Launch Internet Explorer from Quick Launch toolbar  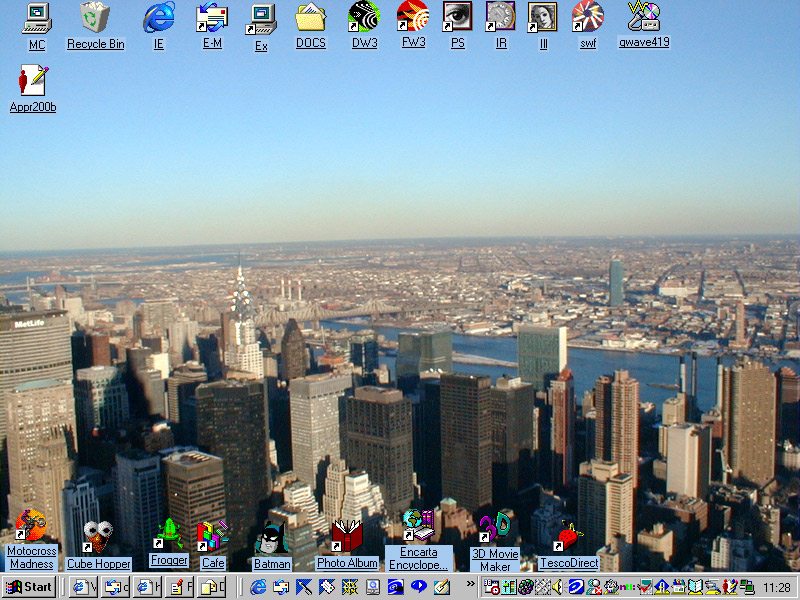point(258,587)
